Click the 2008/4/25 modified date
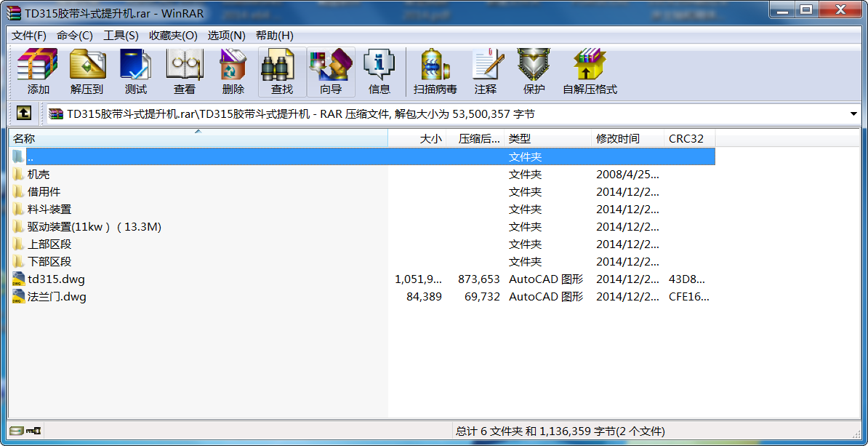Image resolution: width=868 pixels, height=446 pixels. coord(628,175)
